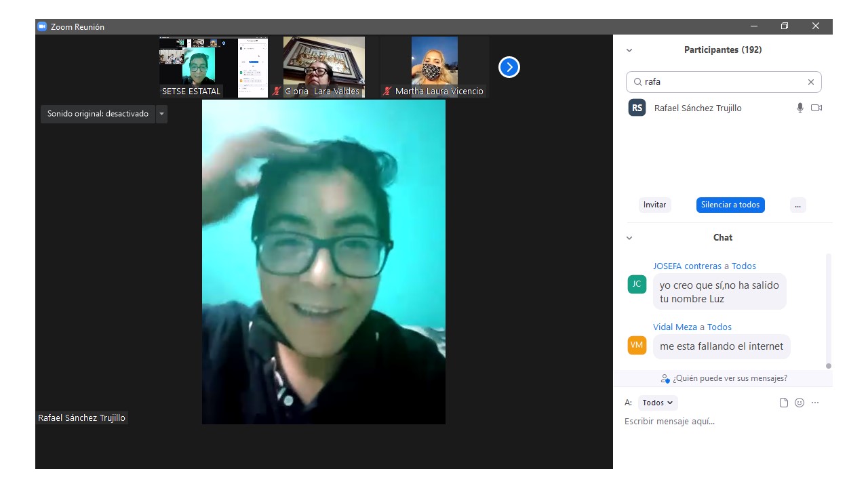
Task: Toggle camera icon for Rafael Sánchez Trujillo
Action: (x=816, y=108)
